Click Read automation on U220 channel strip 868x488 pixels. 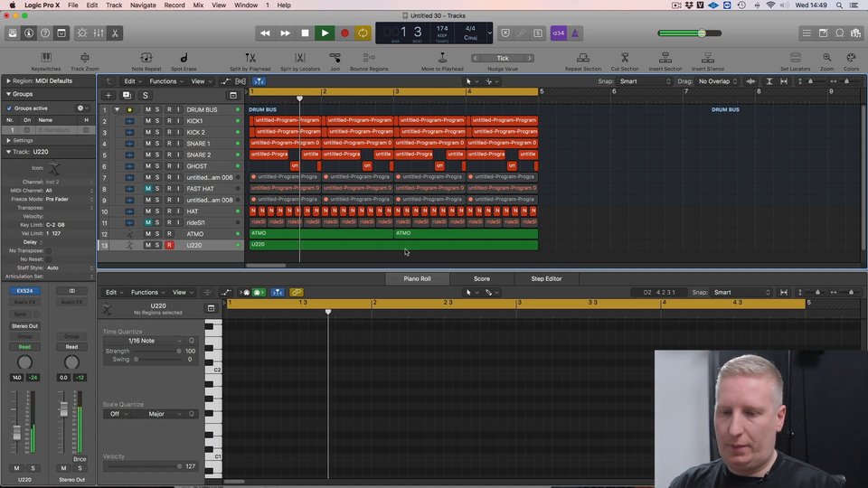click(24, 347)
